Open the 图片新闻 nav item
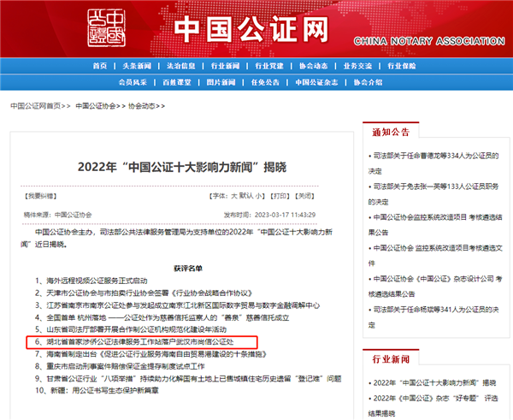This screenshot has height=420, width=513. tap(221, 82)
